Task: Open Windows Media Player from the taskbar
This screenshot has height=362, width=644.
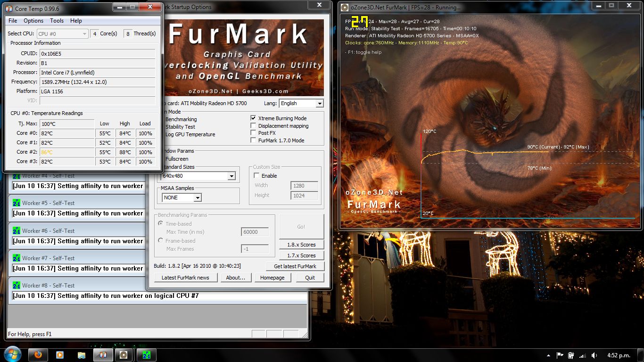Action: click(x=59, y=355)
